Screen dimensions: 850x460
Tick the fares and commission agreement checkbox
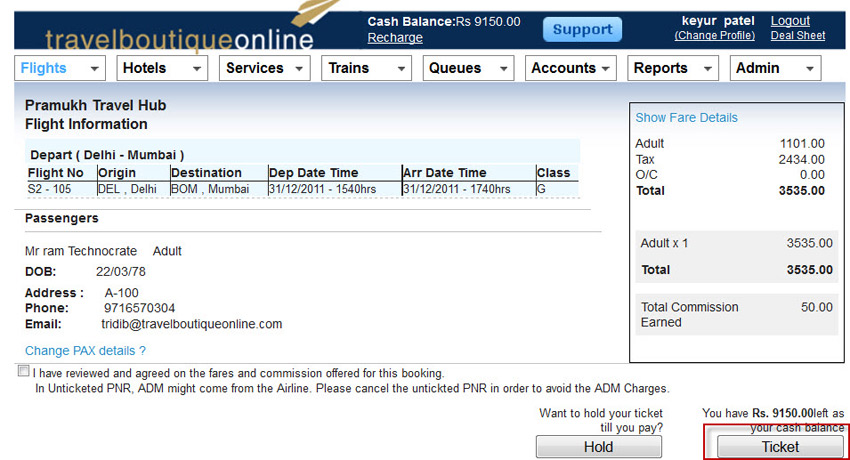tap(23, 372)
